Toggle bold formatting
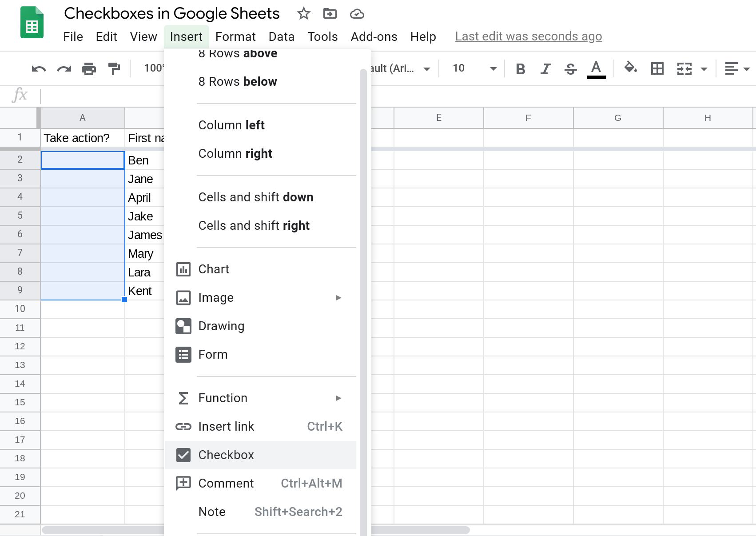This screenshot has height=536, width=756. (521, 69)
